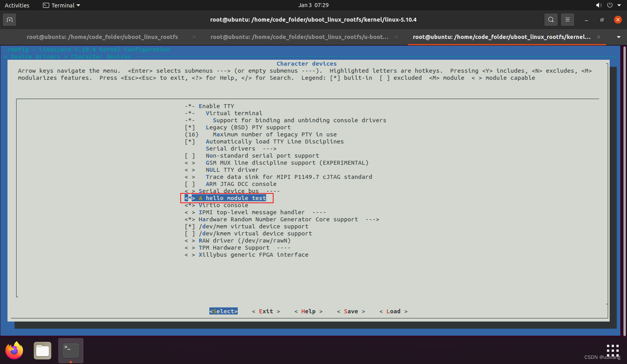Open the Activities overview

click(17, 5)
